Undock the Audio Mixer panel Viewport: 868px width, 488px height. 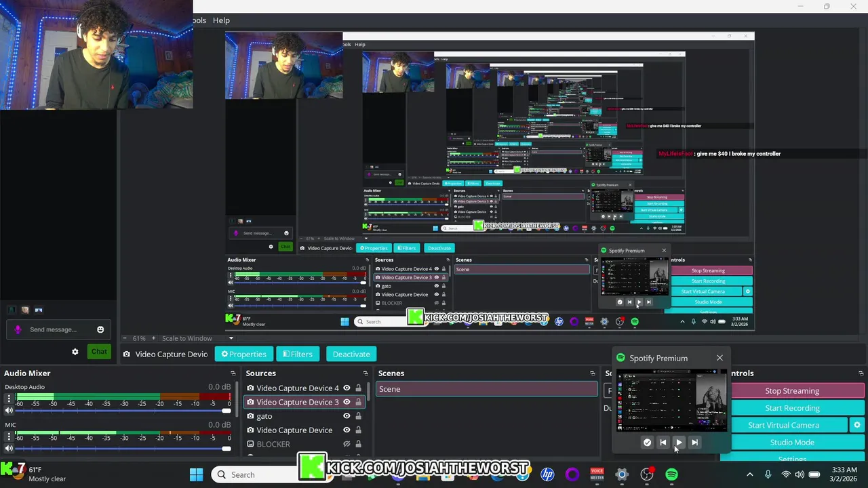point(233,373)
